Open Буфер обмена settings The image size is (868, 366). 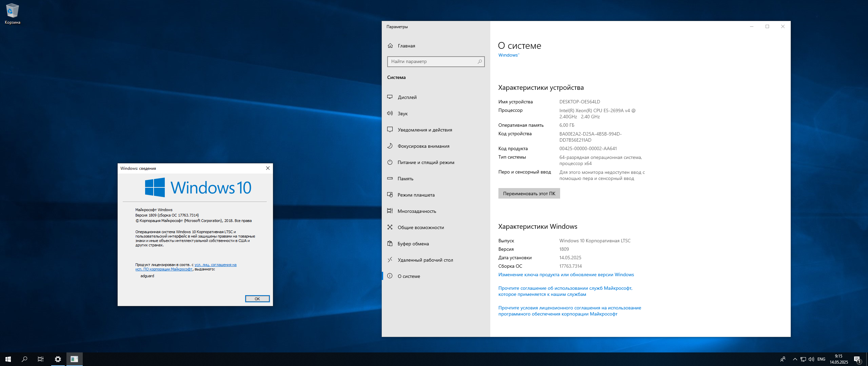436,244
